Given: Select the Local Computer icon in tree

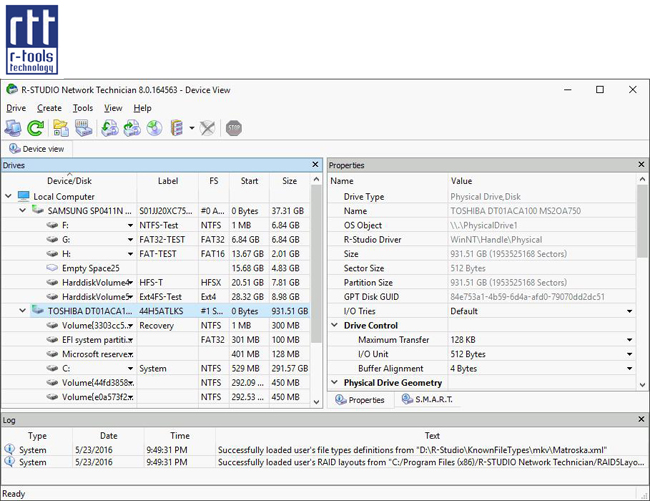Looking at the screenshot, I should (24, 196).
